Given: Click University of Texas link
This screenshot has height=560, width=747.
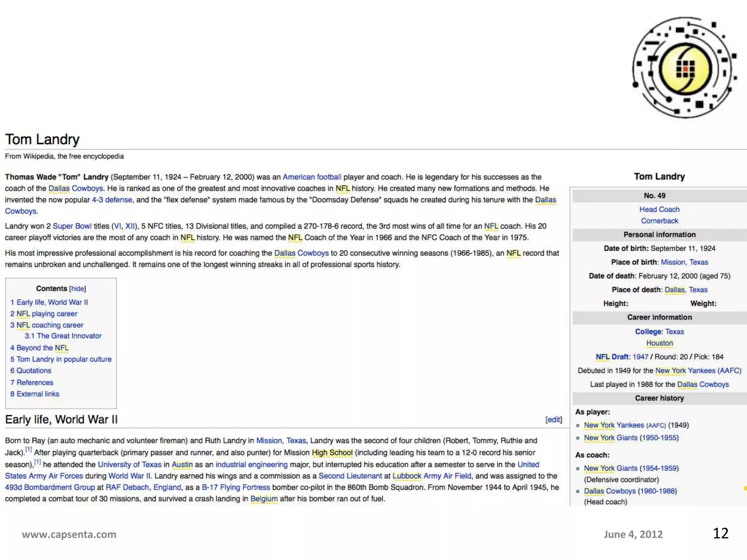Looking at the screenshot, I should 129,464.
